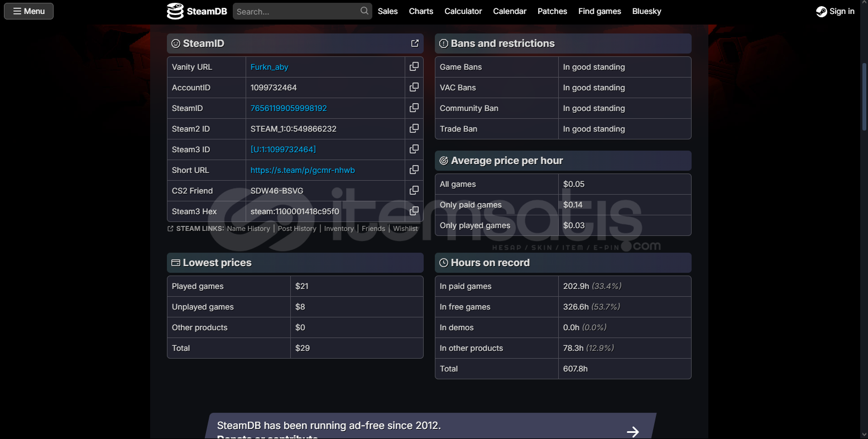Copy the SteamID row value

[x=414, y=108]
